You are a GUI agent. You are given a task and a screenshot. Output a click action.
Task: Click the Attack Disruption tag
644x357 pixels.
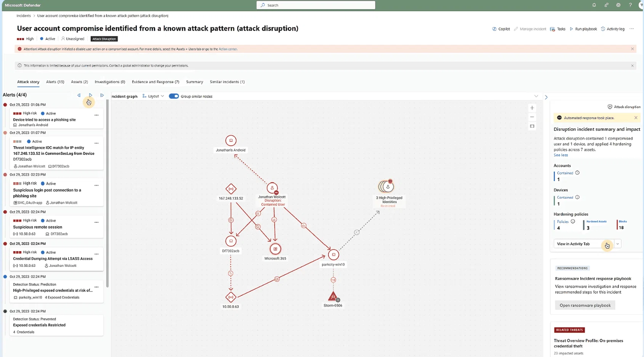104,39
